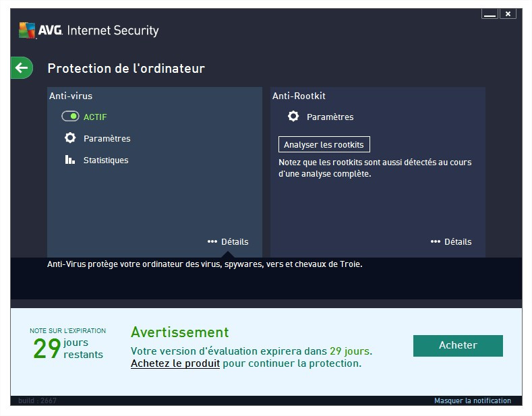Click the green ACTIF status label
Screen dimensions: 532x416
(95, 117)
